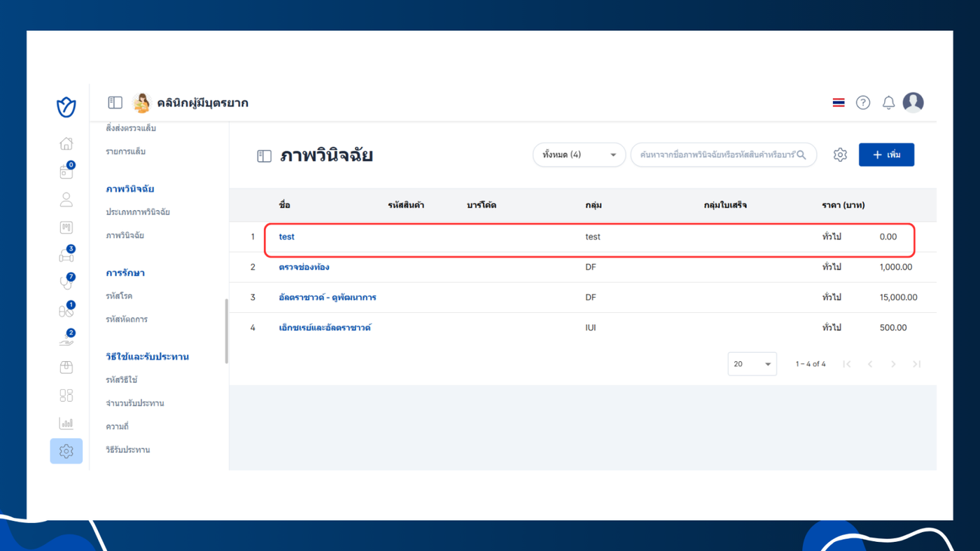980x551 pixels.
Task: Open the inventory box sidebar icon
Action: point(66,368)
